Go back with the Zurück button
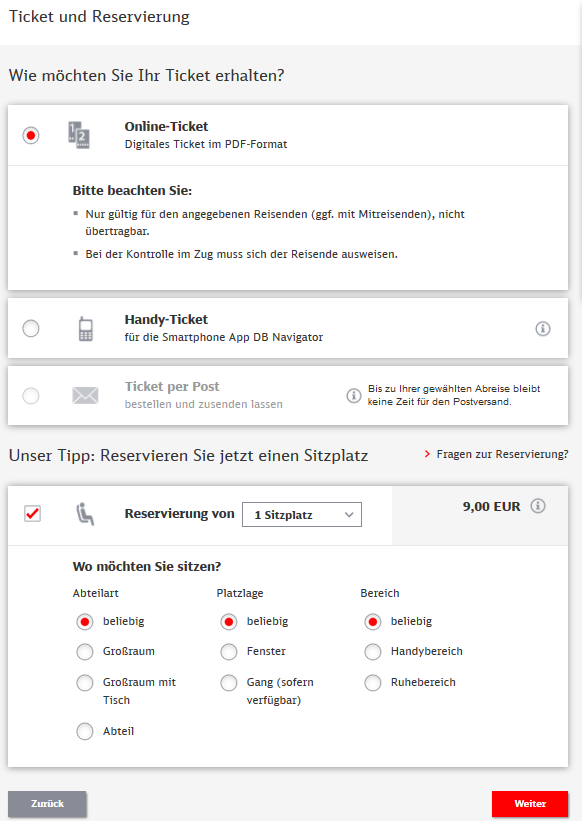 (47, 804)
